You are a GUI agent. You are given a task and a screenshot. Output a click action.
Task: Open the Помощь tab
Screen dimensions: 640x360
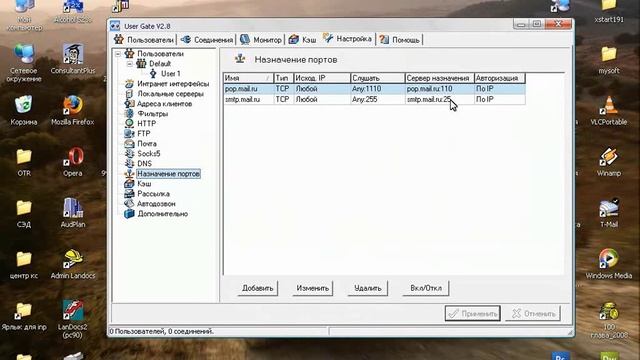coord(400,40)
